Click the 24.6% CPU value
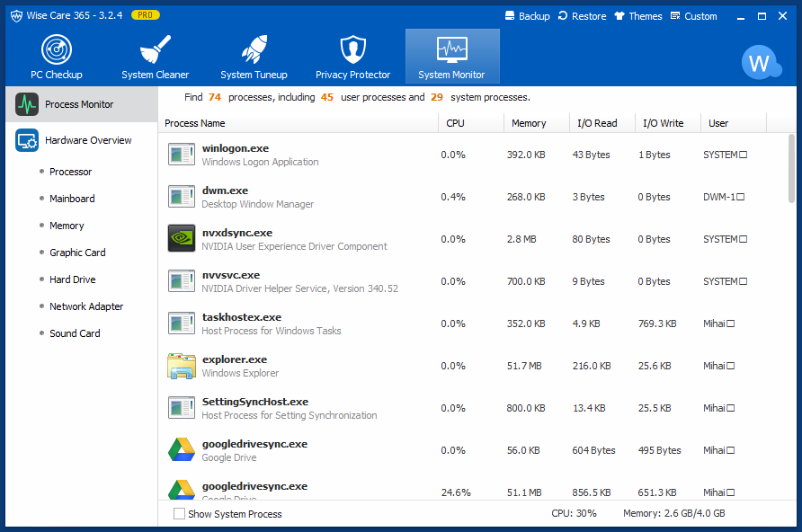The image size is (802, 532). pos(456,492)
